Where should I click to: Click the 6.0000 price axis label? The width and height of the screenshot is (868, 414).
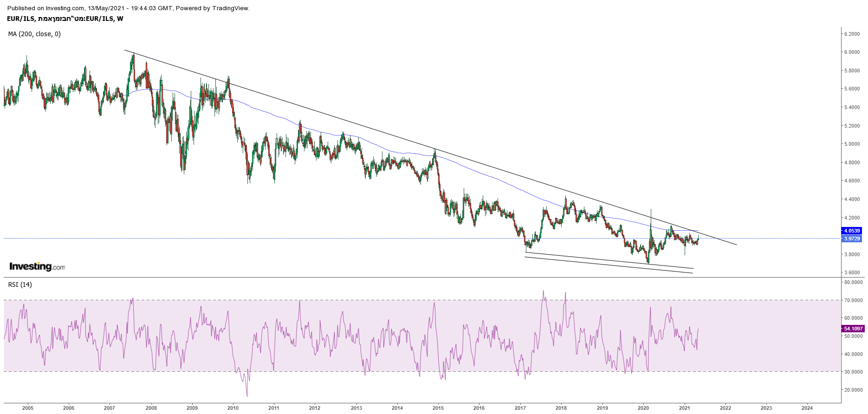(x=852, y=52)
